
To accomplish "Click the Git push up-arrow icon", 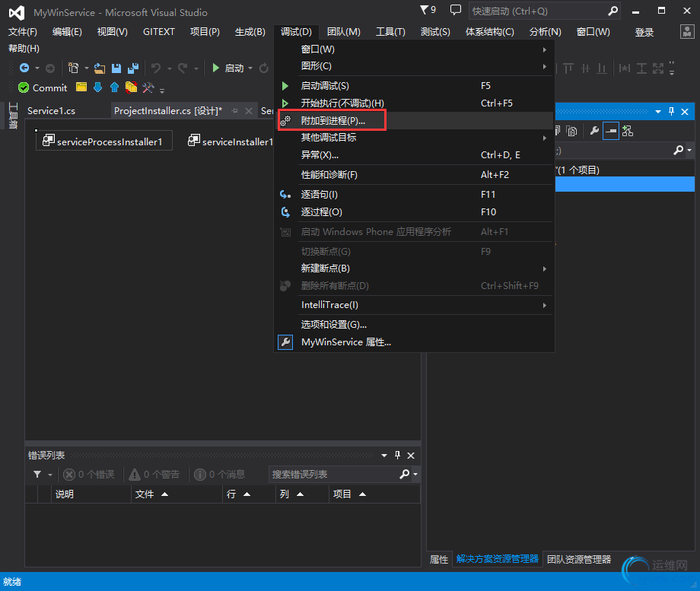I will (114, 87).
